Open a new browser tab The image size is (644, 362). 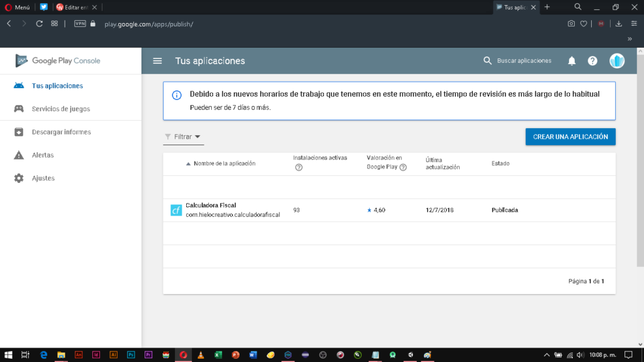coord(547,7)
